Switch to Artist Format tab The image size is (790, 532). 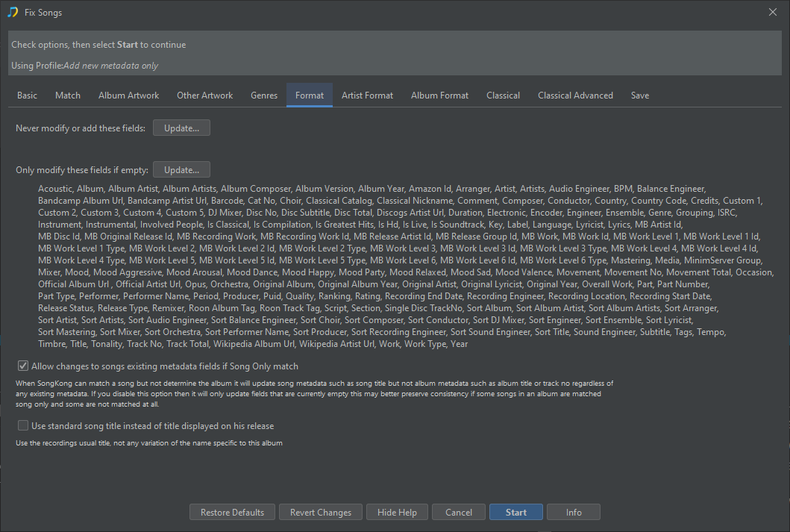click(x=367, y=96)
